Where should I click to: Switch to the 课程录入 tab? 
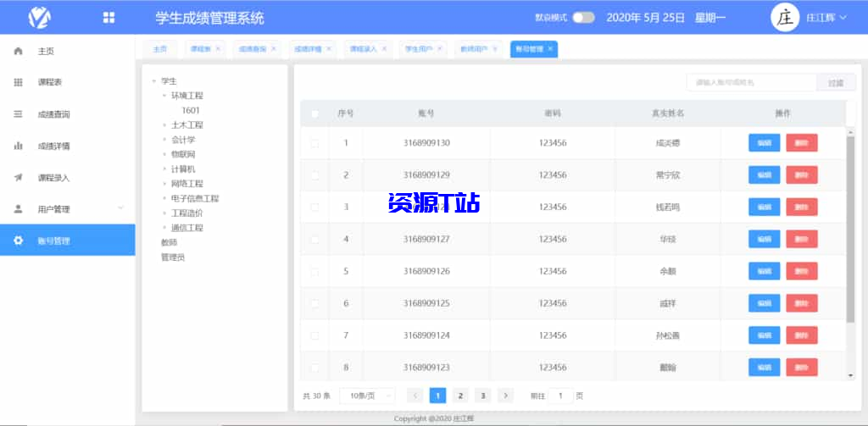coord(363,48)
